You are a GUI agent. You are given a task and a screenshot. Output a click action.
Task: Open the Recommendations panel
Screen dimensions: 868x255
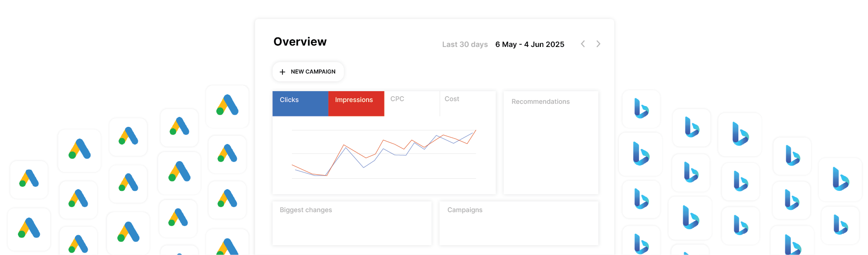(x=551, y=143)
